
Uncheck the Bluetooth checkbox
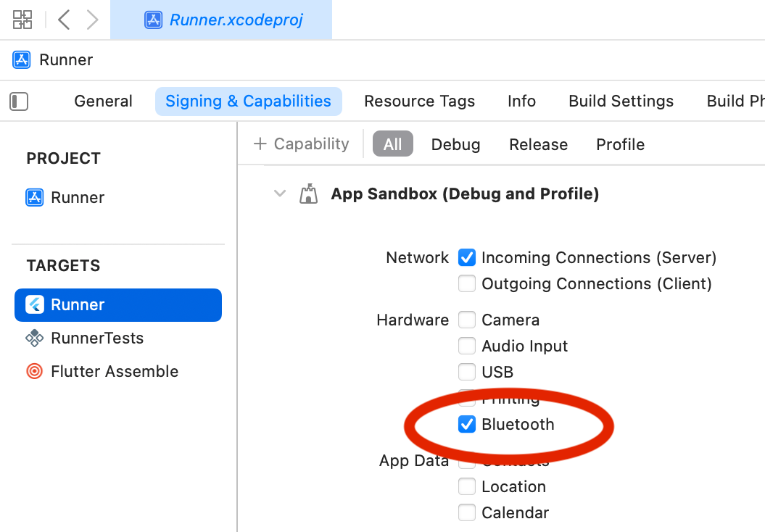(467, 424)
